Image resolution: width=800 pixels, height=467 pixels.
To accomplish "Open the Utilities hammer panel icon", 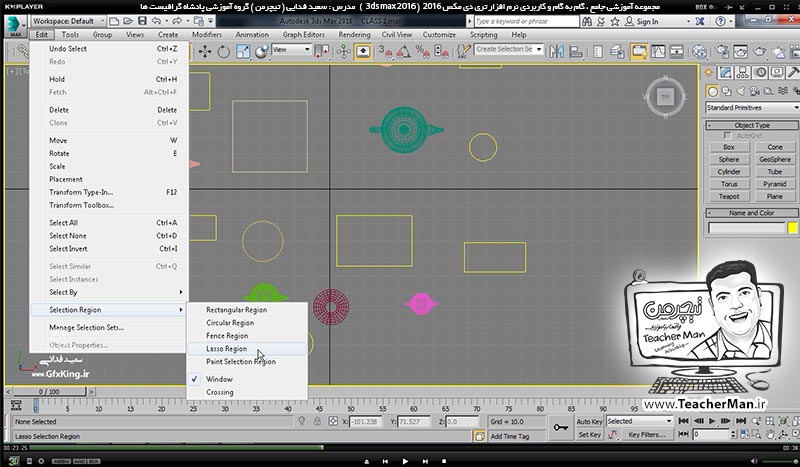I will [x=793, y=72].
